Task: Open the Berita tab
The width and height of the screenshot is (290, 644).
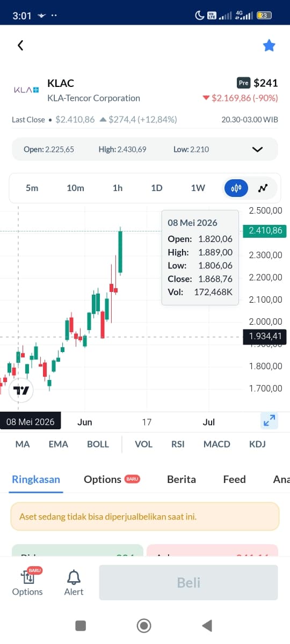Action: click(x=182, y=479)
